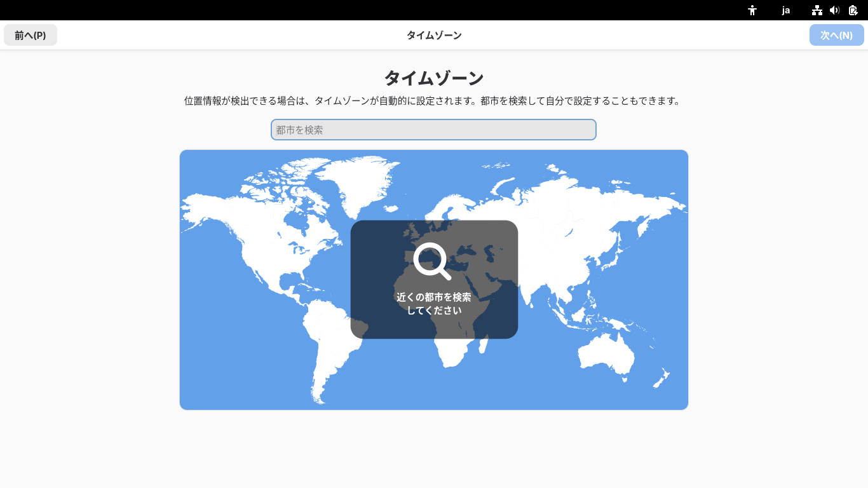
Task: Go back using the 前へ(P) button
Action: (x=30, y=35)
